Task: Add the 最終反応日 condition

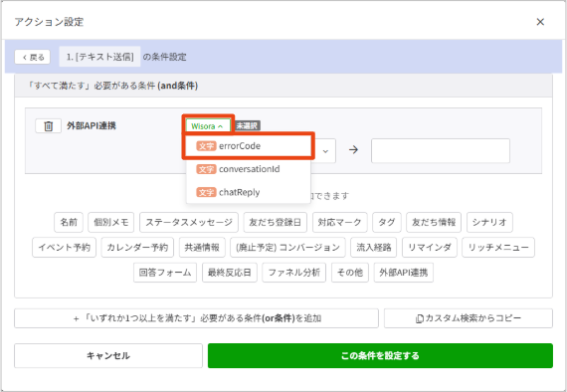Action: click(x=230, y=273)
